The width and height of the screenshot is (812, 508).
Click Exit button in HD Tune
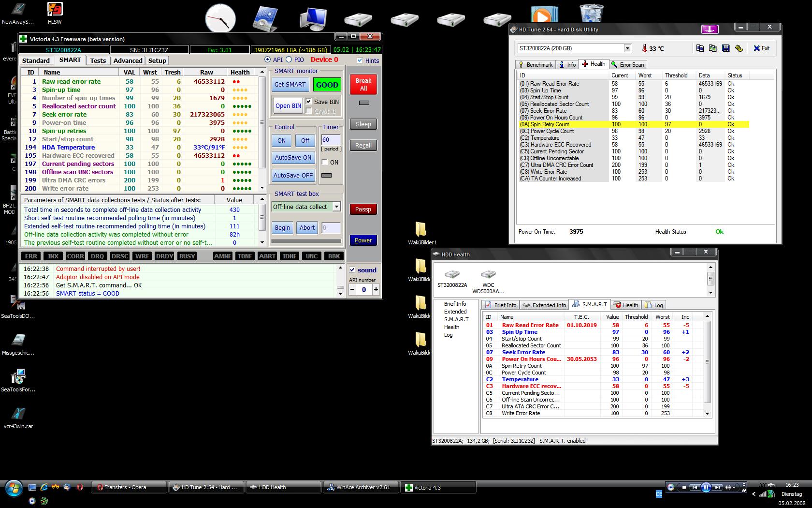click(x=762, y=48)
